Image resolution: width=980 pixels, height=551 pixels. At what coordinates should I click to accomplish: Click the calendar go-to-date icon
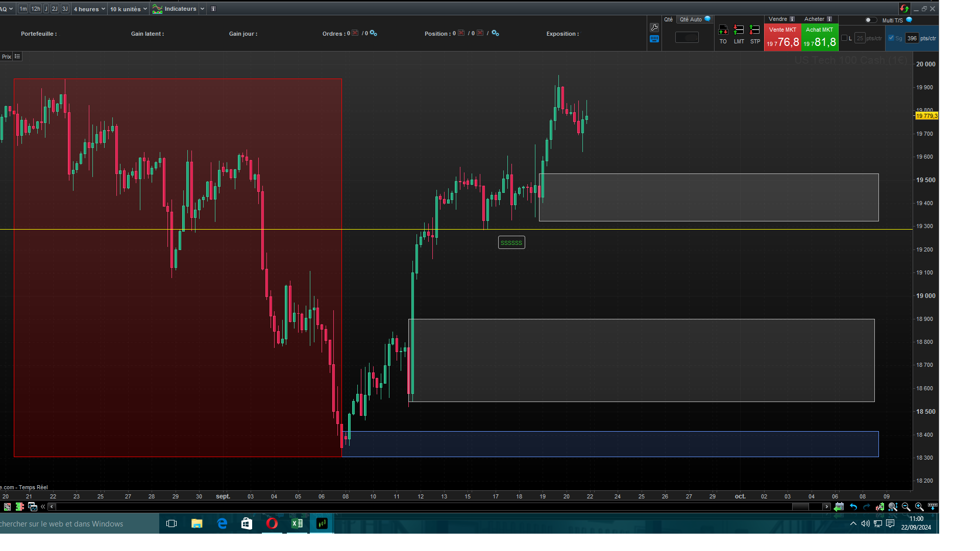[x=839, y=507]
